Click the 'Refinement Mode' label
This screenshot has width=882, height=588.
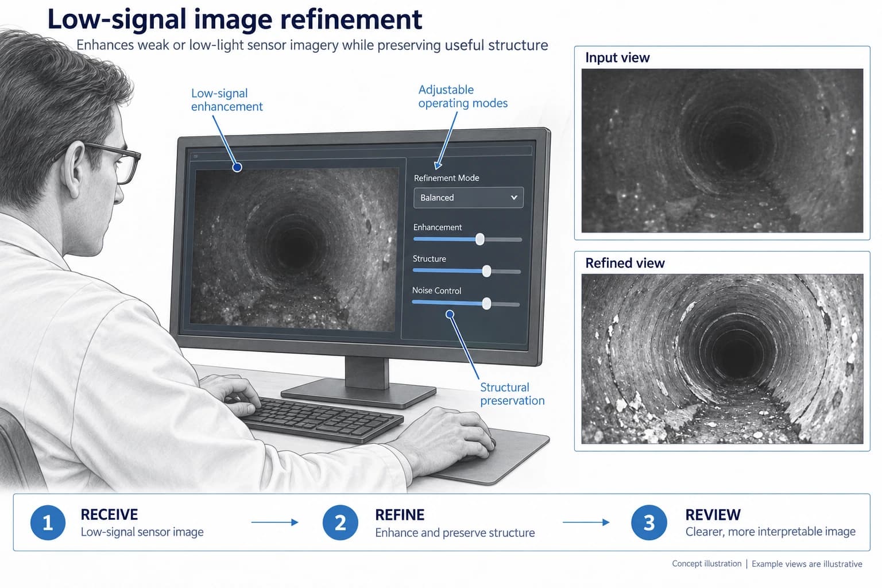point(446,178)
